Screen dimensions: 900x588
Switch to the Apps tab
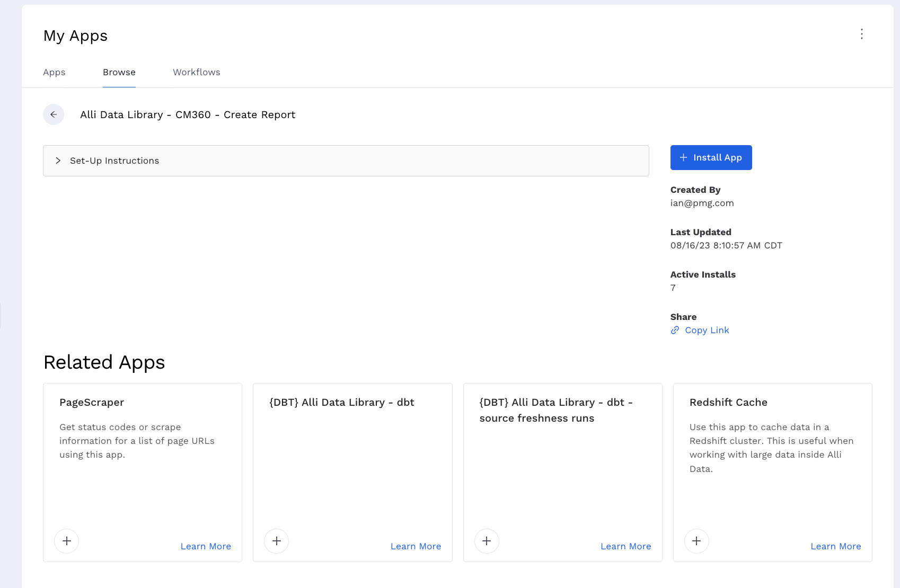pyautogui.click(x=54, y=72)
